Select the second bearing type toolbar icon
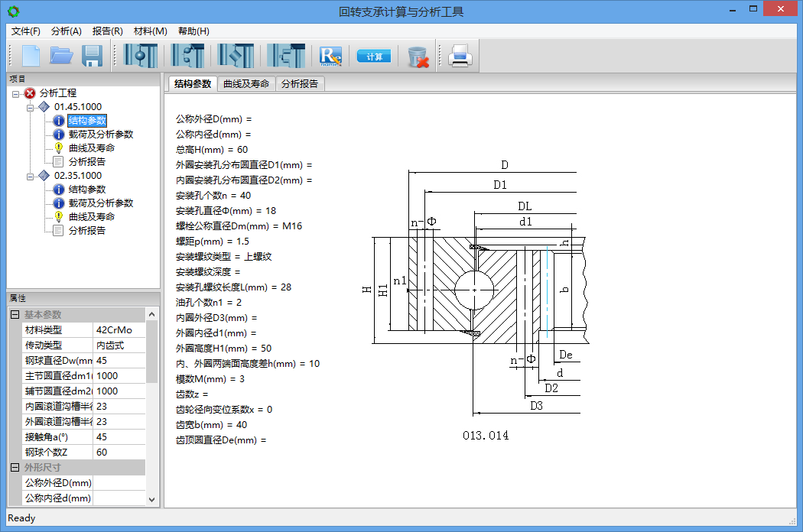The height and width of the screenshot is (532, 803). 187,56
